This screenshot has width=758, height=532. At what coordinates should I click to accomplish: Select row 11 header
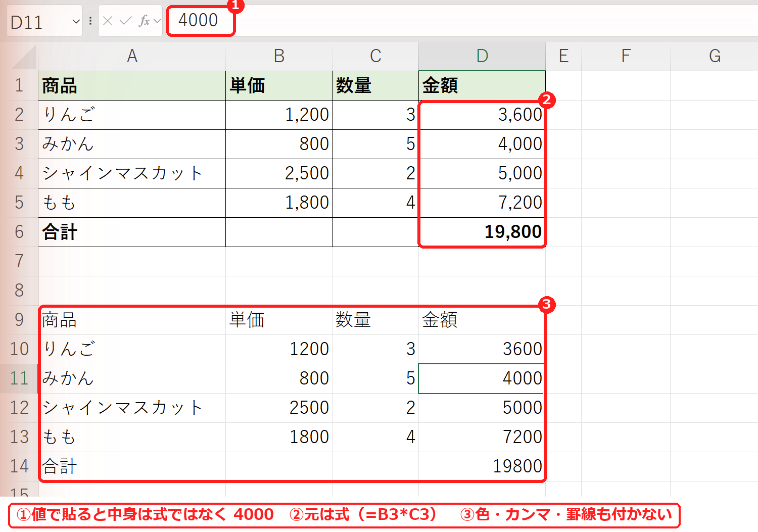click(19, 378)
